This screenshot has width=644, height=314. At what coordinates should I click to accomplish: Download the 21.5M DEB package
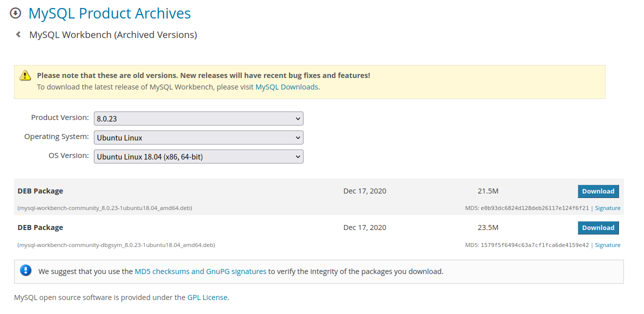pyautogui.click(x=598, y=191)
